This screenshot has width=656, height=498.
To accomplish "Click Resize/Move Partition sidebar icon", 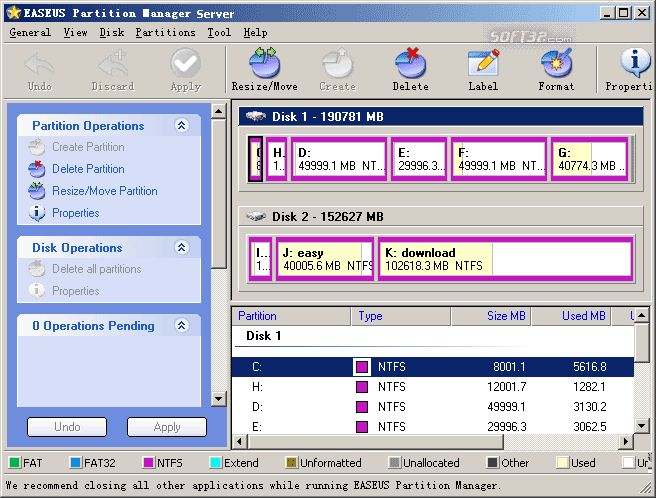I will tap(37, 191).
